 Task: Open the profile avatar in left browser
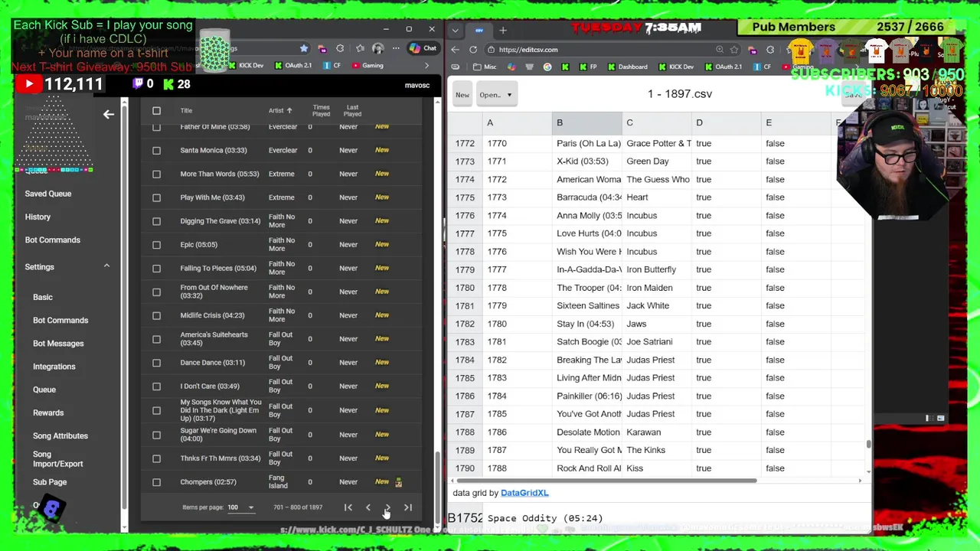[377, 49]
